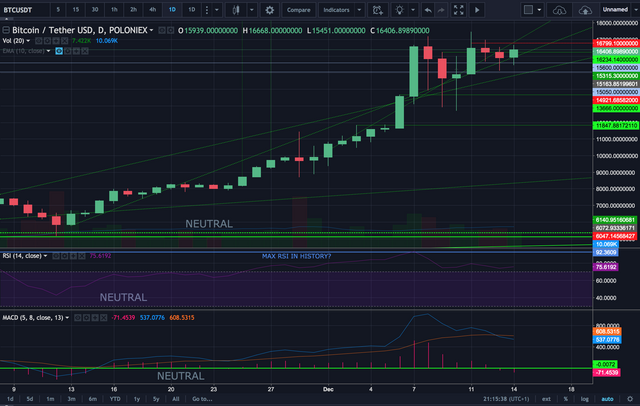
Task: Create alert with alarm clock icon
Action: 378,10
